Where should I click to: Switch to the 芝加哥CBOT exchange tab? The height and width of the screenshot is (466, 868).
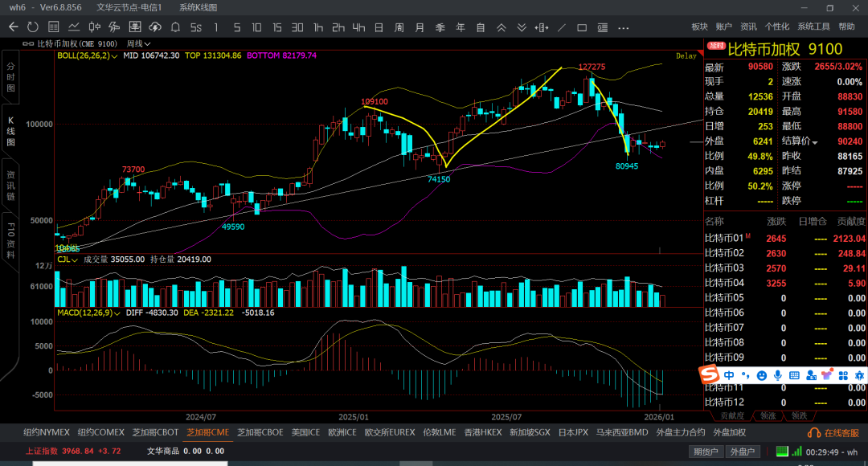pos(155,432)
